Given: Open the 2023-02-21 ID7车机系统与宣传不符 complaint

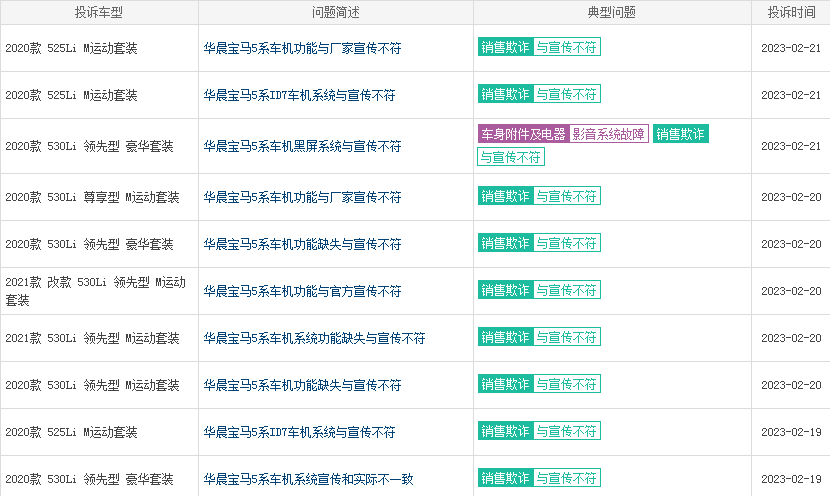Looking at the screenshot, I should [300, 95].
